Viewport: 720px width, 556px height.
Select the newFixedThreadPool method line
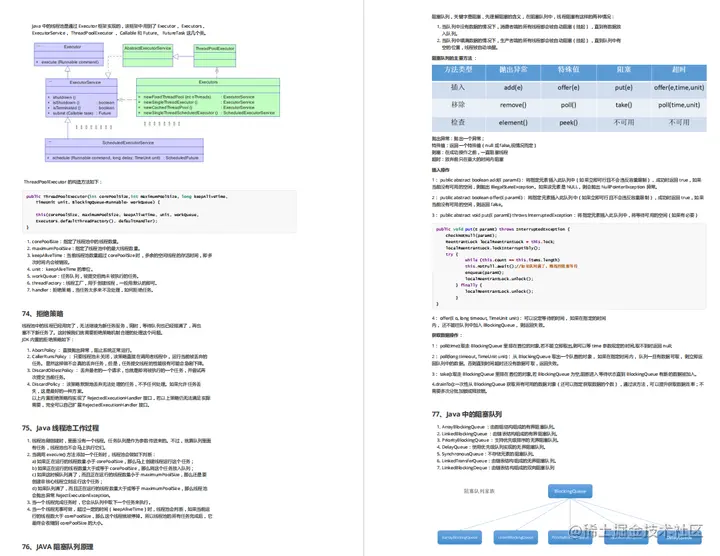point(197,97)
